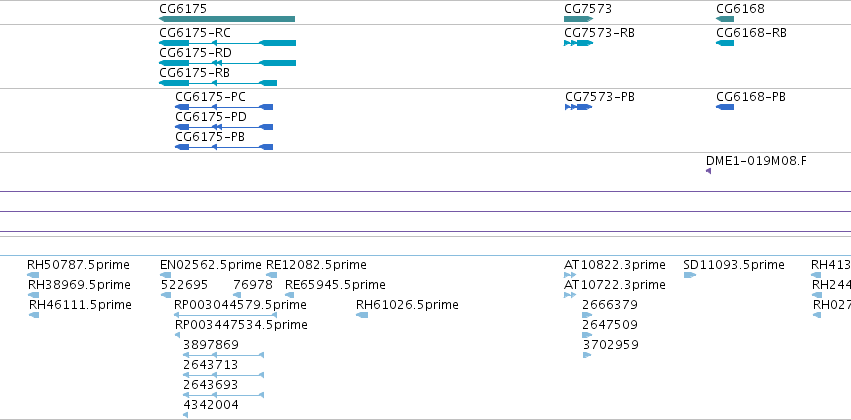Select the CG6168-PB protein glyph
This screenshot has height=420, width=851.
click(x=725, y=107)
